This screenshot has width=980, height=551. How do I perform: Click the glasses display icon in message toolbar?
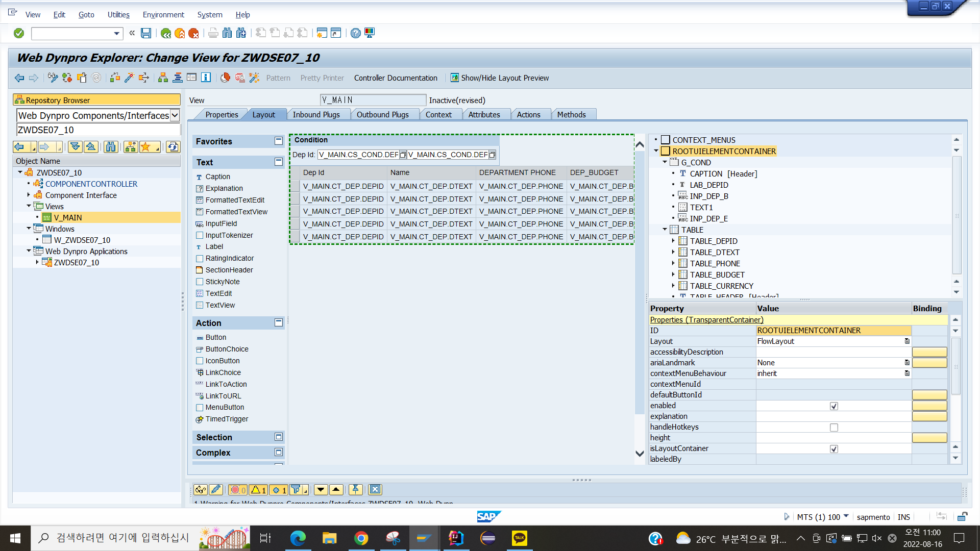pos(201,490)
